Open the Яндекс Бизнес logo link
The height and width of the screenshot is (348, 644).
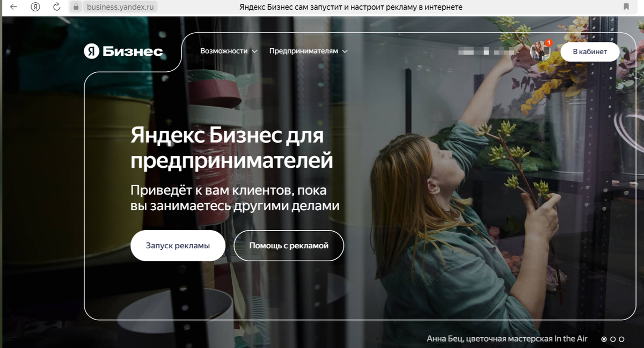(x=123, y=51)
